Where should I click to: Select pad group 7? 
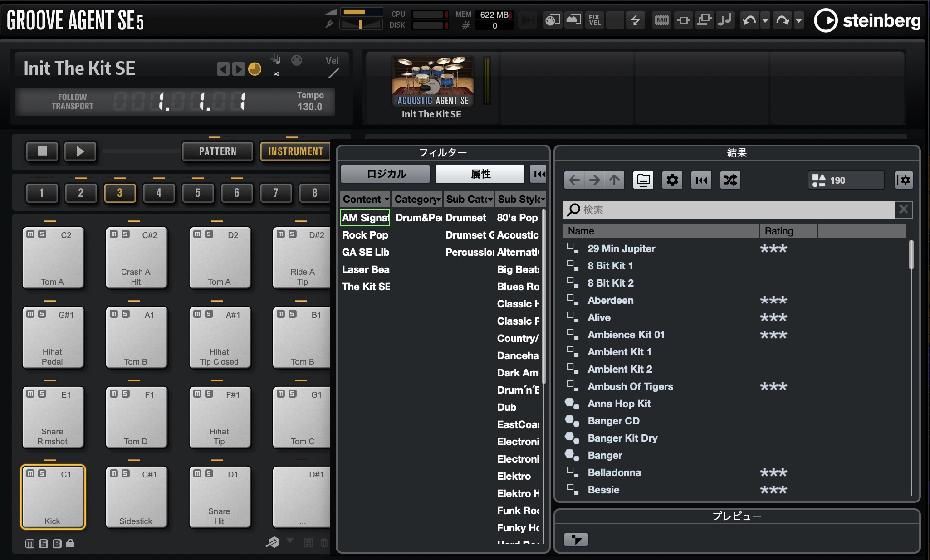coord(276,193)
